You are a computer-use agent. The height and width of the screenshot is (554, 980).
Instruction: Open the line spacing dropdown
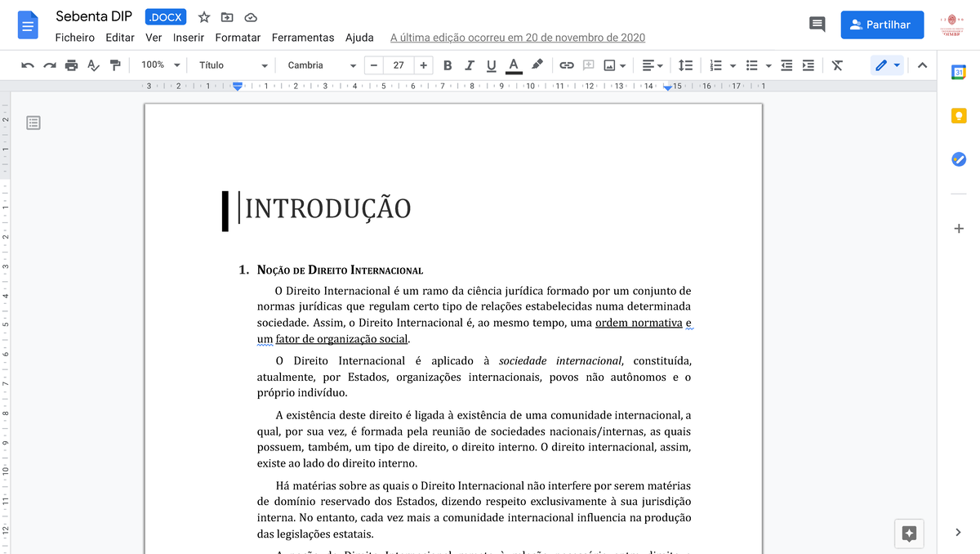point(685,65)
